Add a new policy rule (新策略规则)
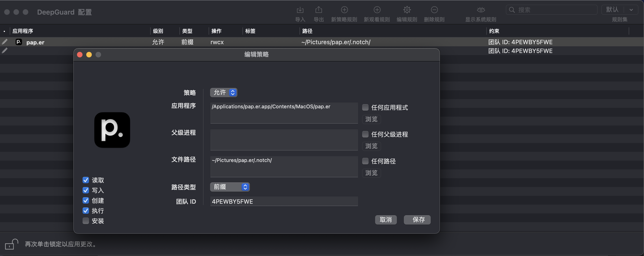 pos(344,10)
